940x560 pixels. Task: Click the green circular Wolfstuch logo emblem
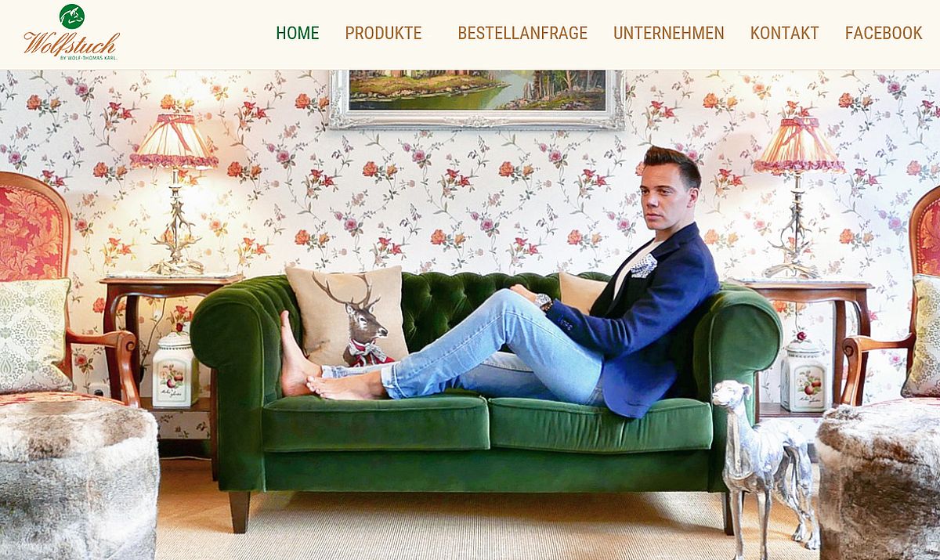coord(71,16)
